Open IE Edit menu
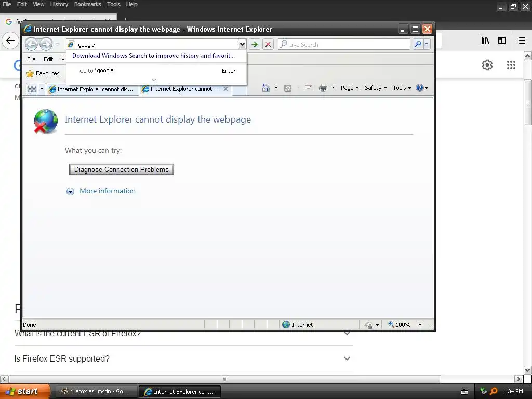The width and height of the screenshot is (532, 399). [48, 59]
